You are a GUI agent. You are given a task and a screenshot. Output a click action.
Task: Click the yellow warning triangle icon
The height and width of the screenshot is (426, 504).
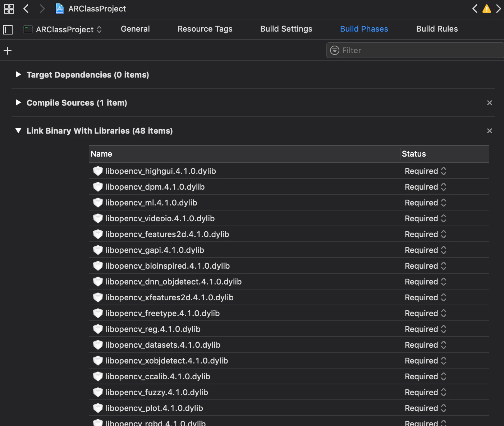pyautogui.click(x=487, y=9)
